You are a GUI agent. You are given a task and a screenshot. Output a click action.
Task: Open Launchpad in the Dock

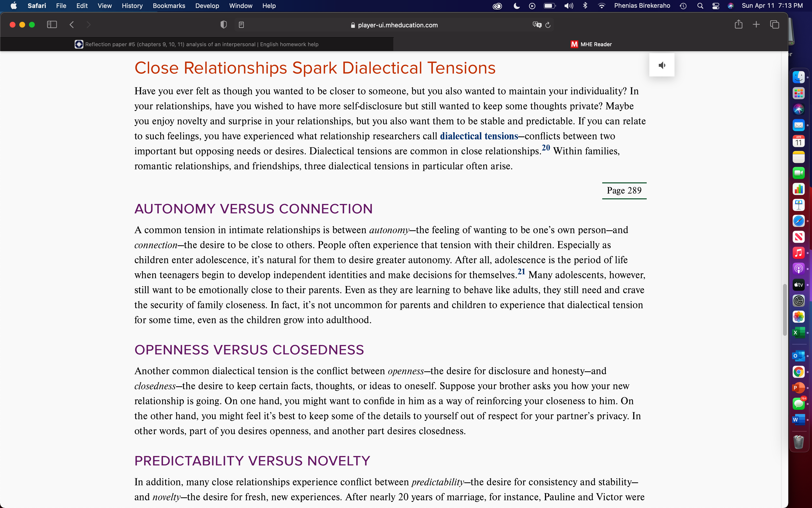[798, 93]
